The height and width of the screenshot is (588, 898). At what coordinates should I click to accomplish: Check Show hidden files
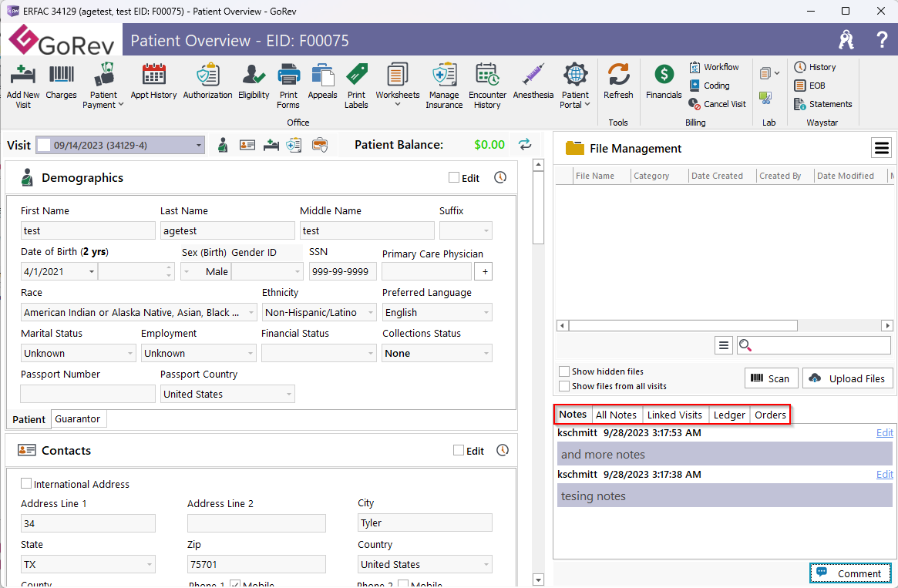[x=564, y=371]
